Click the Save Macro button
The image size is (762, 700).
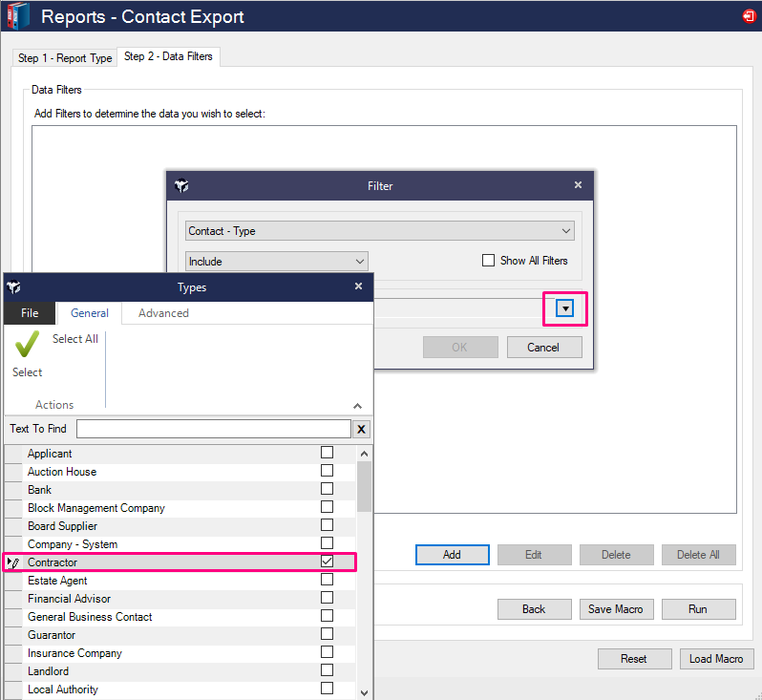615,609
